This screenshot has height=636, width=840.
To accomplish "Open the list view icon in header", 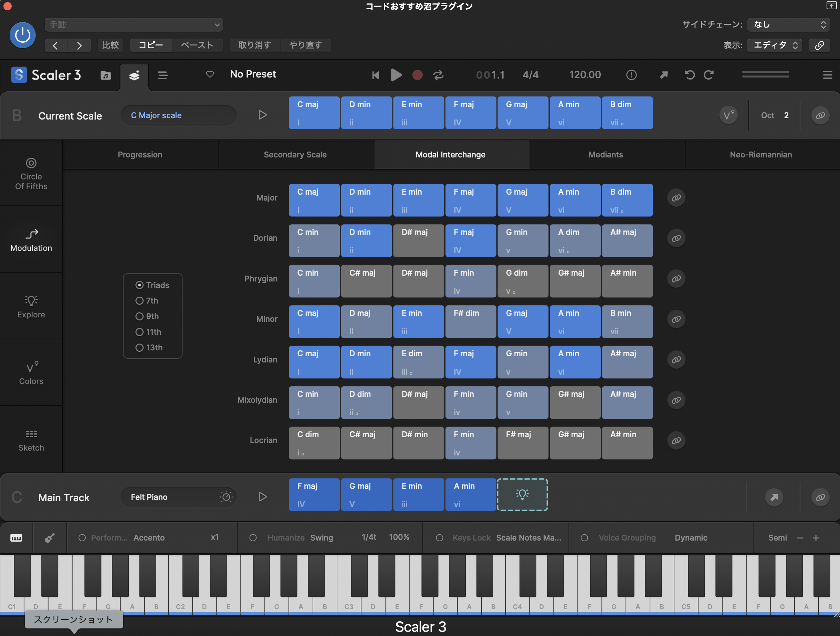I will [163, 75].
